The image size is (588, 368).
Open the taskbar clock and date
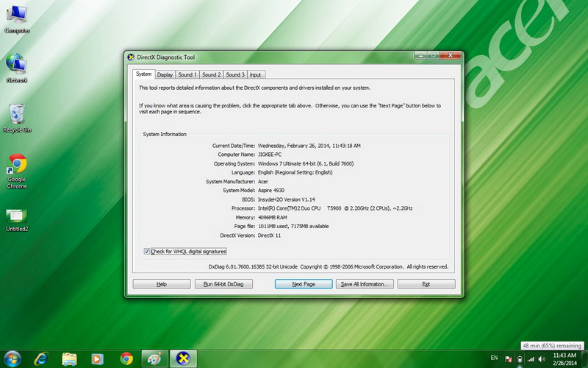(564, 359)
